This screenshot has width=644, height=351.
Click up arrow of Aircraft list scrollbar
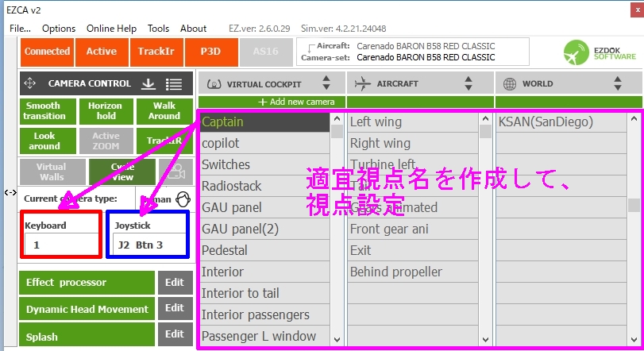[x=485, y=119]
